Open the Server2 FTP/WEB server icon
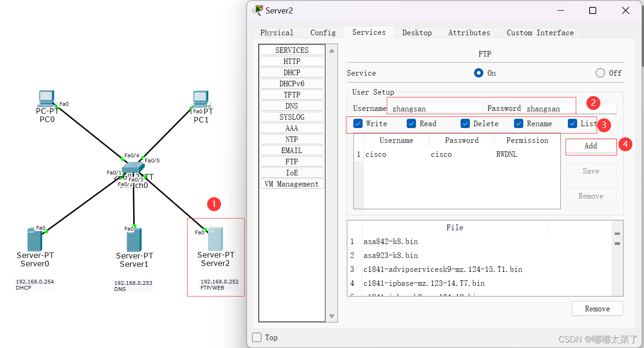This screenshot has width=644, height=348. click(215, 239)
